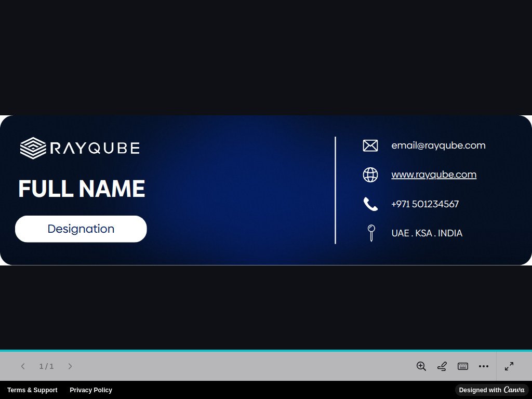Viewport: 532px width, 399px height.
Task: Open the zoom control in the bottom toolbar
Action: [x=421, y=366]
